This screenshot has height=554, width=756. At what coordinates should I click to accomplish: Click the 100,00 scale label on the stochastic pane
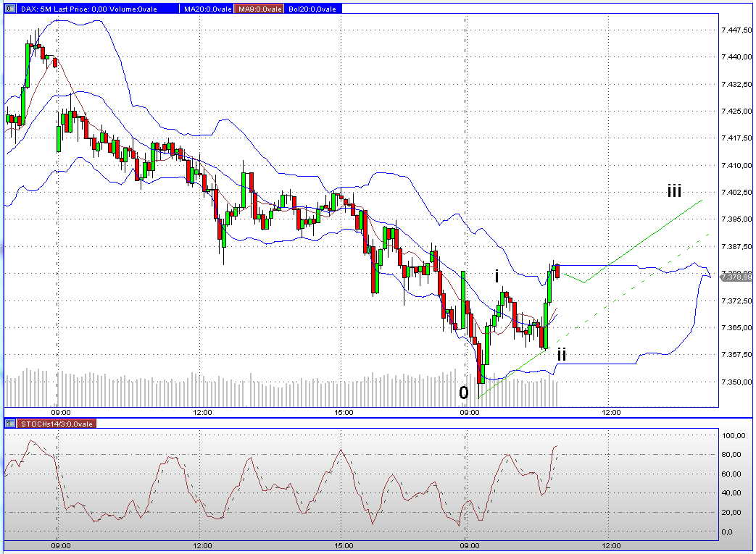[734, 435]
